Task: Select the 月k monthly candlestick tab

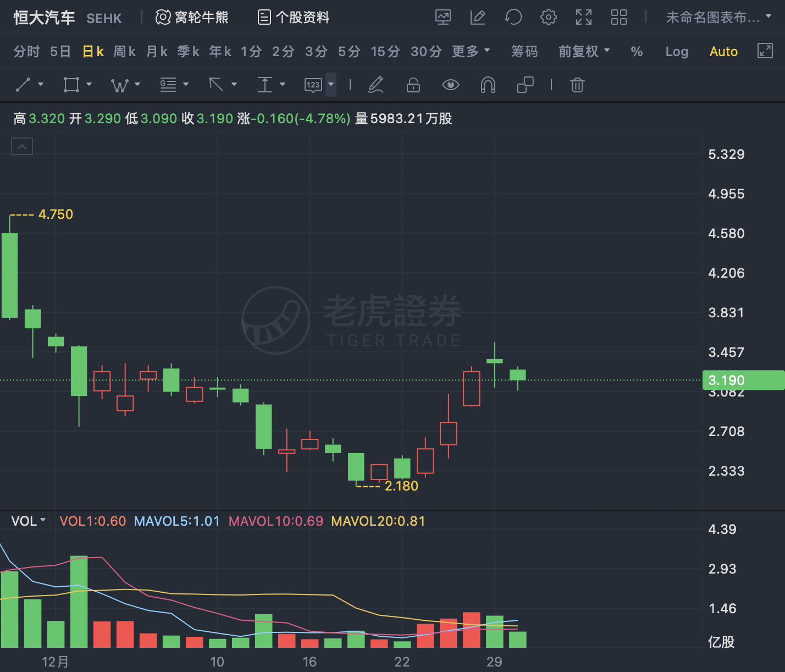Action: pos(157,52)
